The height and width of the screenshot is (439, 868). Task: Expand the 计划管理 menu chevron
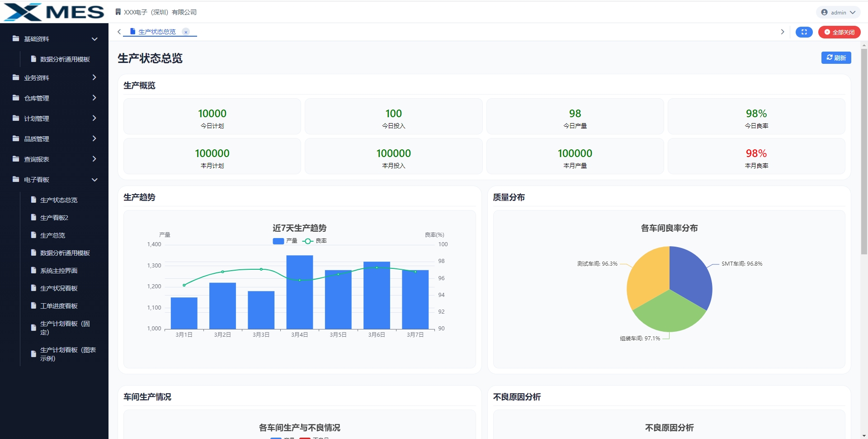[94, 118]
